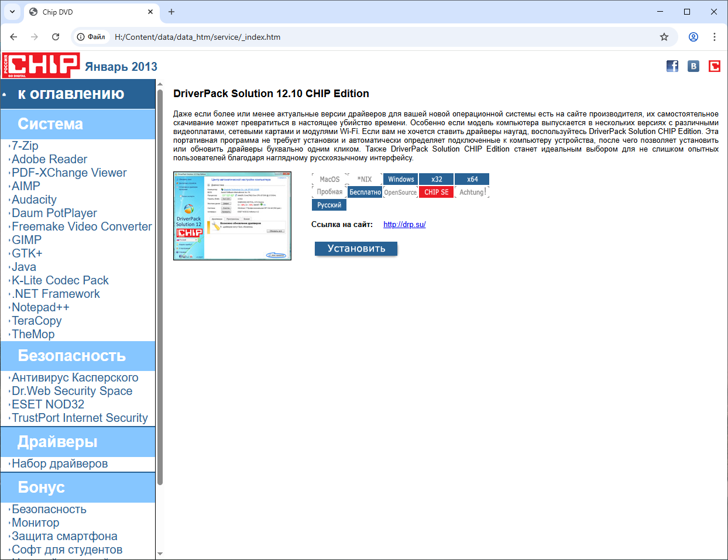
Task: Open TrustPort Internet Security link
Action: click(x=80, y=418)
